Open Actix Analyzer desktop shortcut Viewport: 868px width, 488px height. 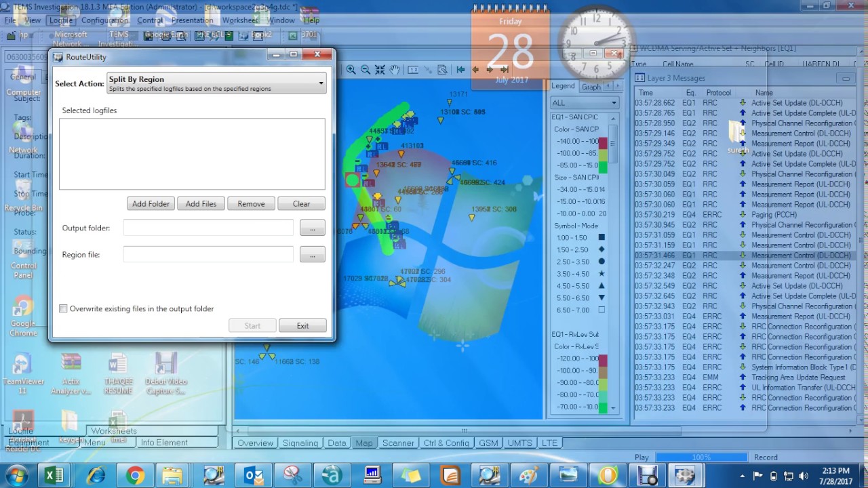(71, 373)
